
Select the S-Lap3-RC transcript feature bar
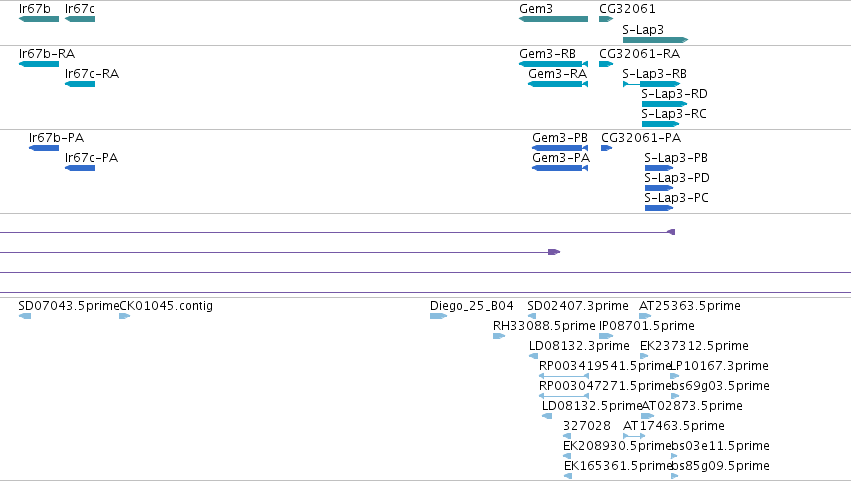click(661, 124)
